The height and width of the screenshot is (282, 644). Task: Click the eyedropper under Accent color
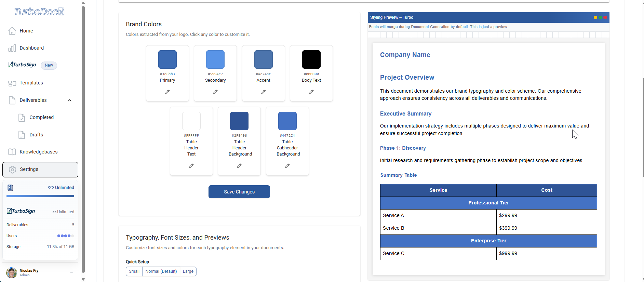coord(264,92)
